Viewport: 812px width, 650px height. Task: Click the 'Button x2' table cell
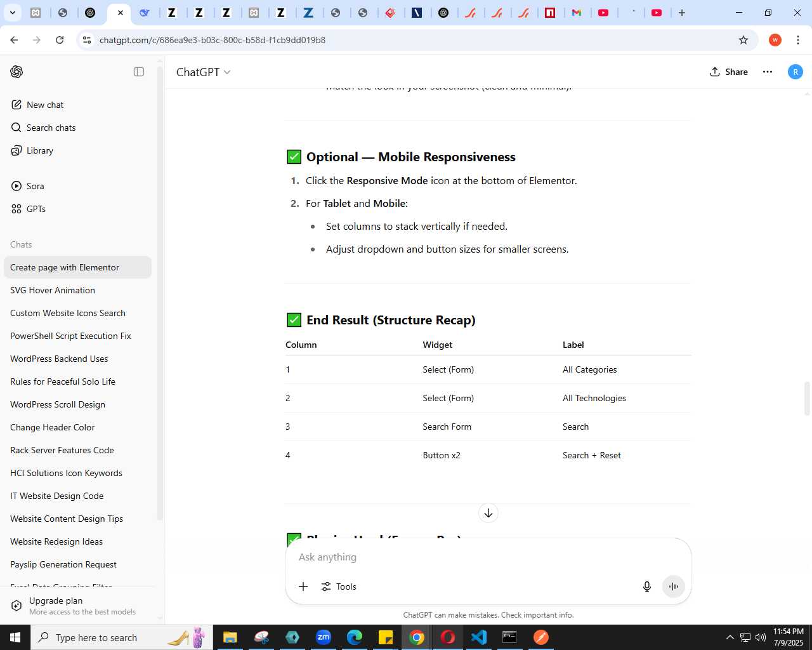tap(442, 455)
